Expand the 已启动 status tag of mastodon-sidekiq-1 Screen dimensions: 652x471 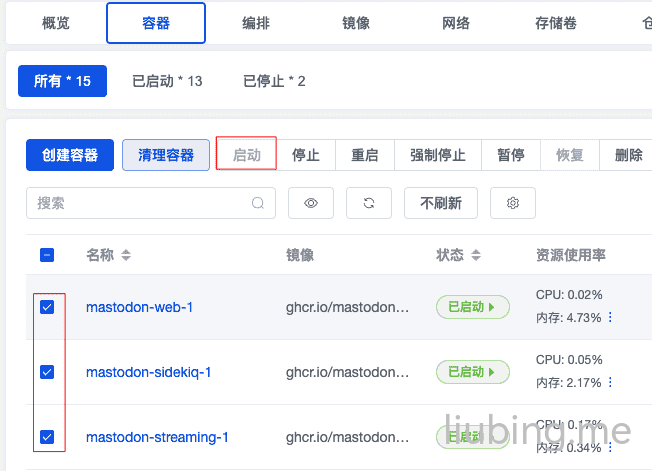pos(472,372)
